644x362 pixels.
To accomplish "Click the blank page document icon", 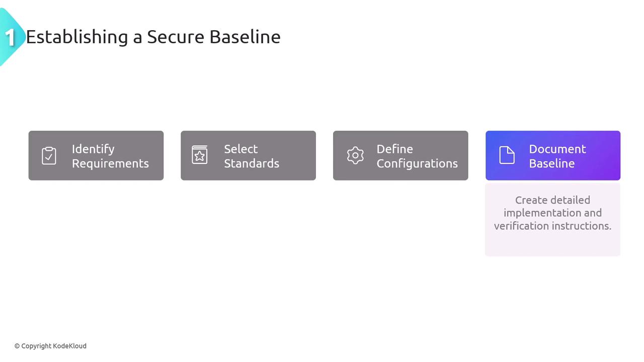I will click(507, 155).
